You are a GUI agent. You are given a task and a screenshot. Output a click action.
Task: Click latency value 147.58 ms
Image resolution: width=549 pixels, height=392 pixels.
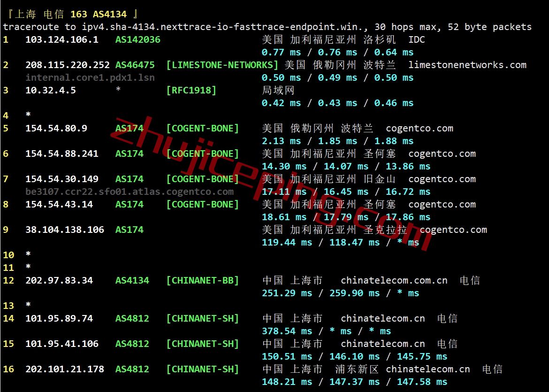coord(422,382)
